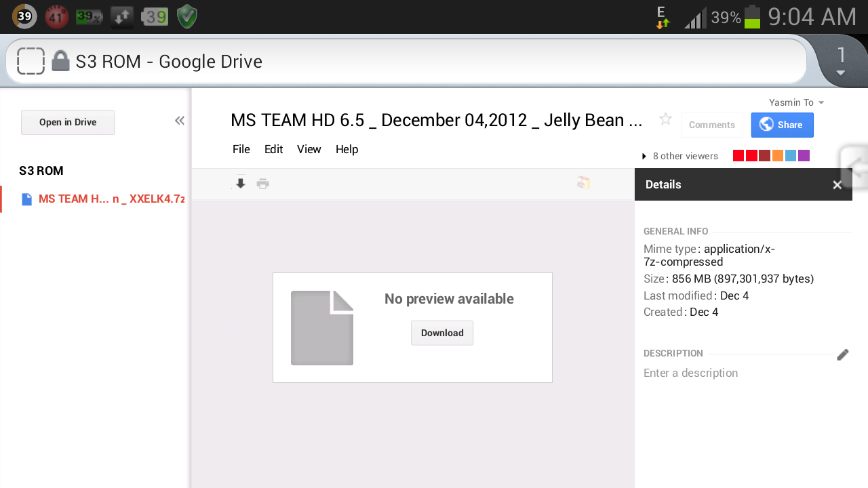Viewport: 868px width, 488px height.
Task: Open the Help menu
Action: tap(347, 150)
